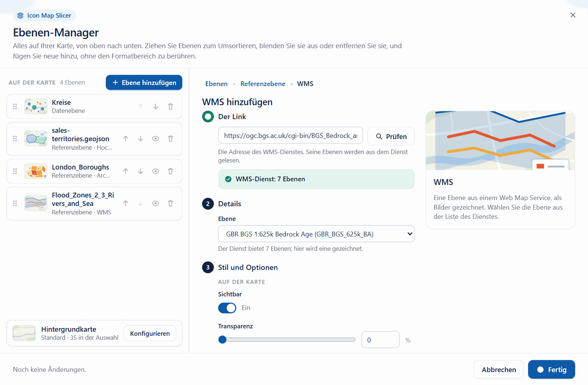Toggle visibility of sales-territories.geojson layer

click(155, 139)
